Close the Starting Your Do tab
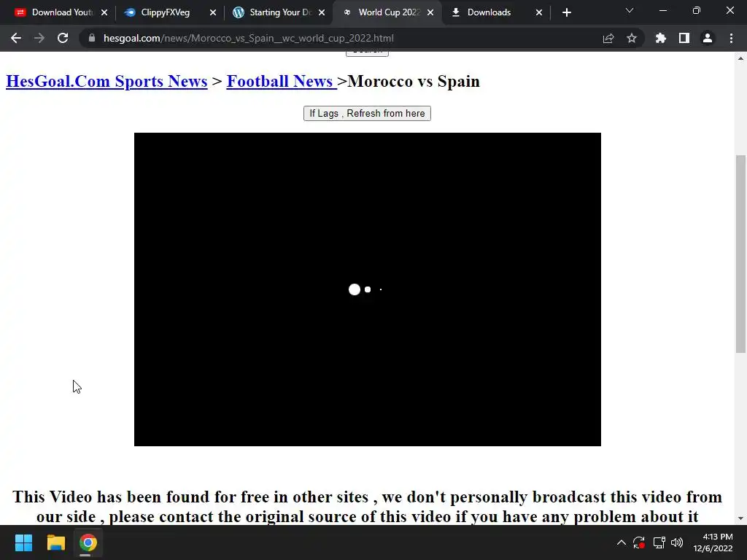The width and height of the screenshot is (747, 560). [x=322, y=12]
